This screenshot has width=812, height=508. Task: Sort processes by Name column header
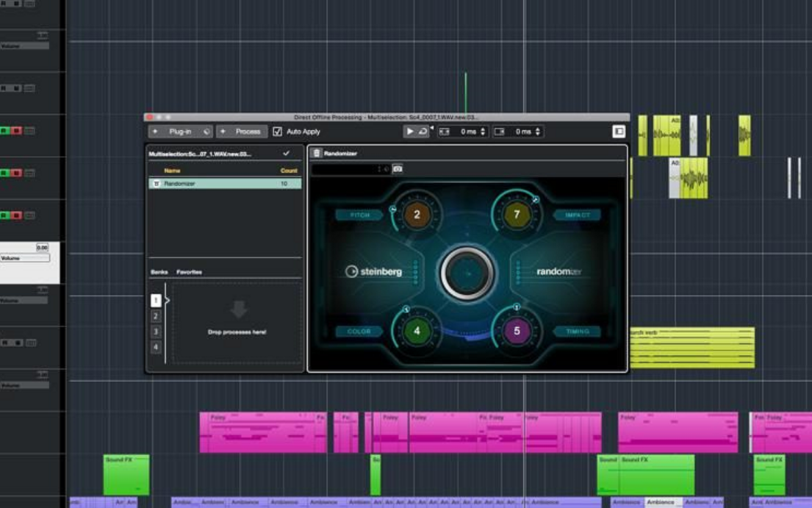(173, 171)
